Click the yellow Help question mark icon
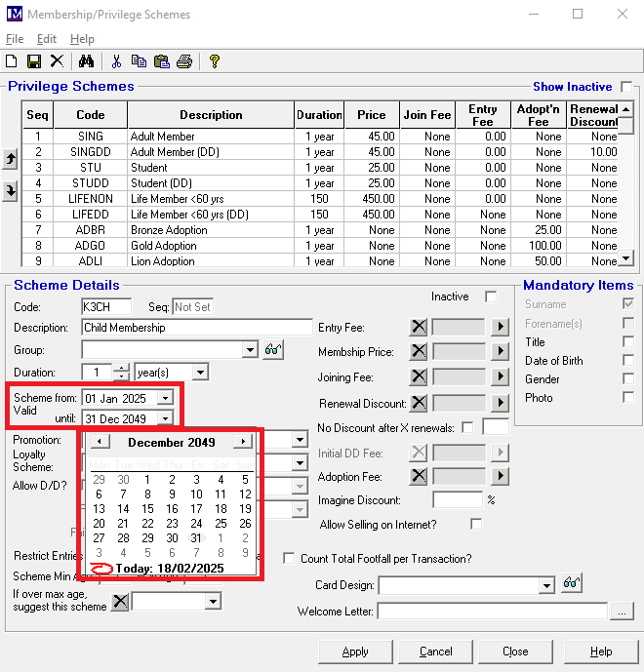 coord(215,61)
